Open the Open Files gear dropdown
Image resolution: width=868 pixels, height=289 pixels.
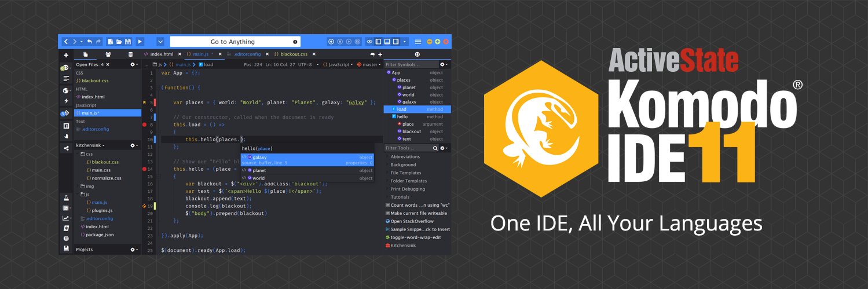134,64
